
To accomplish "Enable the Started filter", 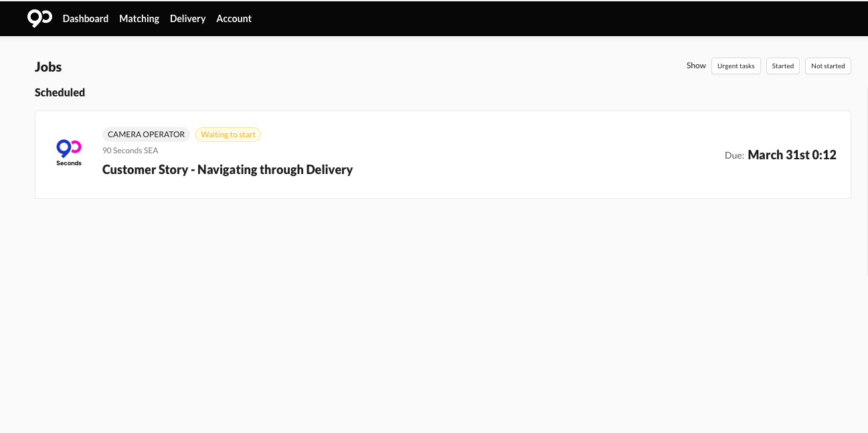I will 782,66.
